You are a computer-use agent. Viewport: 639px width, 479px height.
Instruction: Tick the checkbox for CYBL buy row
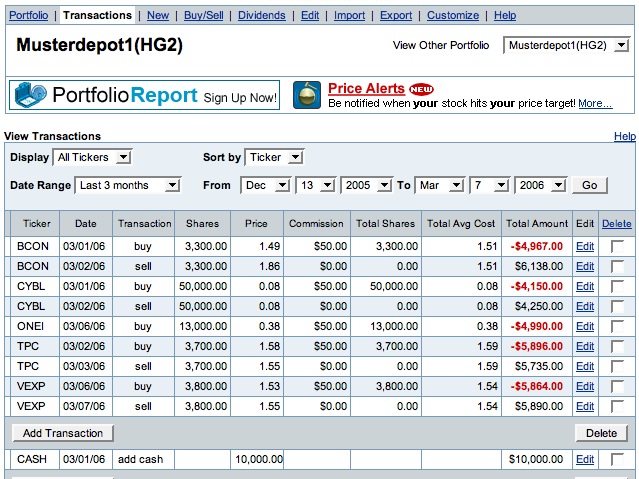tap(617, 286)
